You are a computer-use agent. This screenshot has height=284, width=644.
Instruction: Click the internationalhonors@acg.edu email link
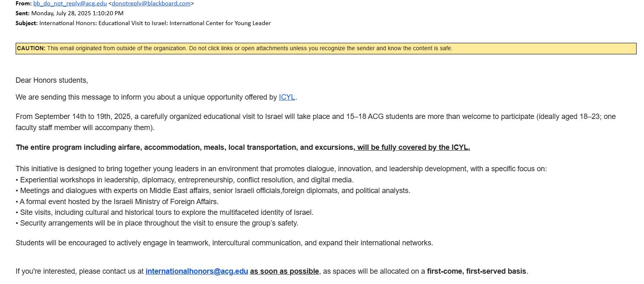[x=197, y=271]
